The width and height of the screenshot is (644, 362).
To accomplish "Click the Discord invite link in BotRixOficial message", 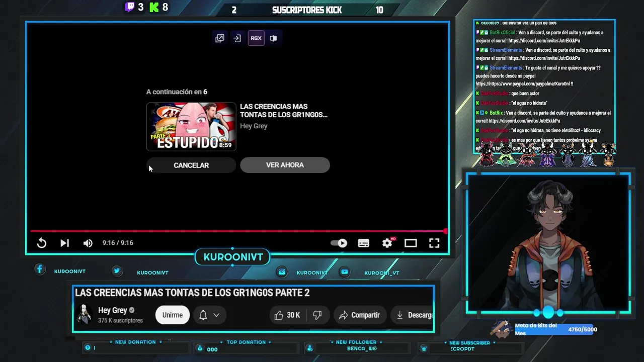I will tap(544, 41).
